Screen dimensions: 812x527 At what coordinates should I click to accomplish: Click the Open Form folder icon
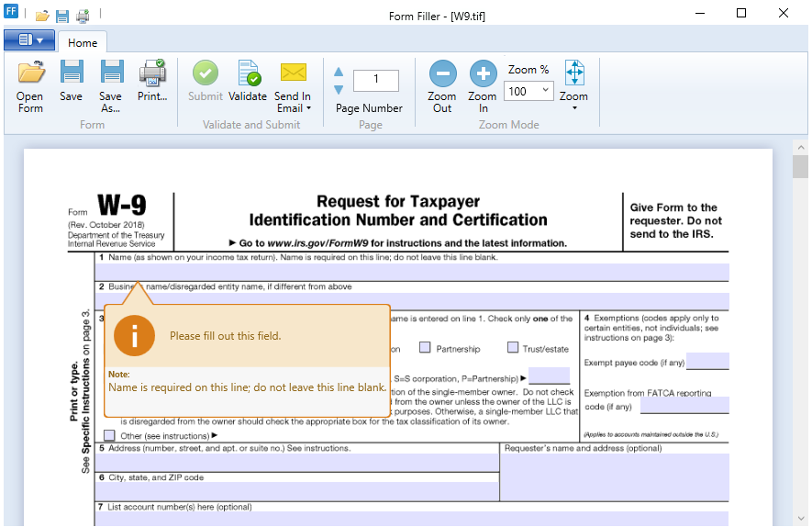pos(30,73)
